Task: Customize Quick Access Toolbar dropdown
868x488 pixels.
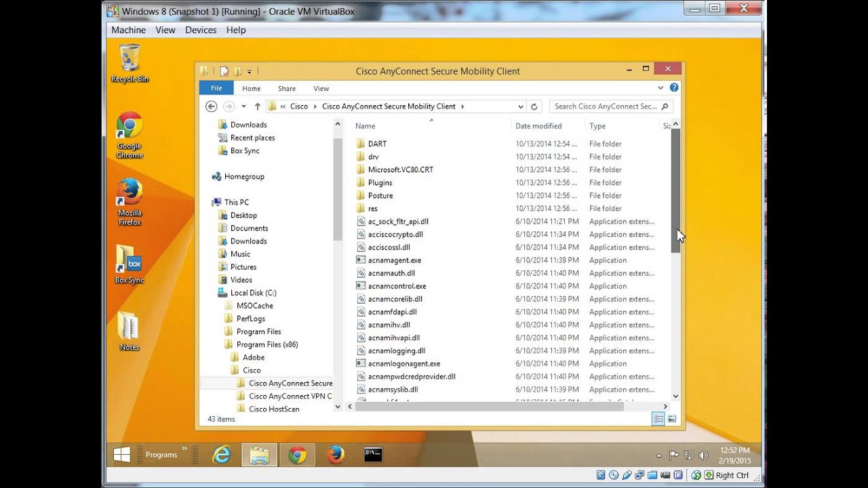Action: (250, 71)
